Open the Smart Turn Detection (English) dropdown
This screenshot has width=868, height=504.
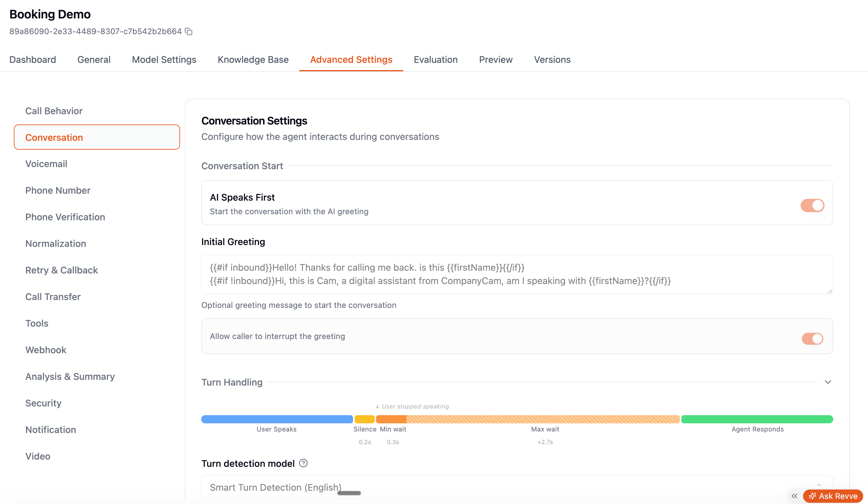tap(517, 487)
